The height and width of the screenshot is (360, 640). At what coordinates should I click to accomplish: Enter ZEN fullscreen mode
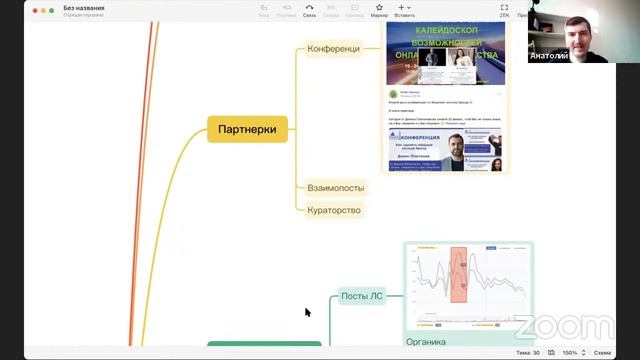click(504, 11)
